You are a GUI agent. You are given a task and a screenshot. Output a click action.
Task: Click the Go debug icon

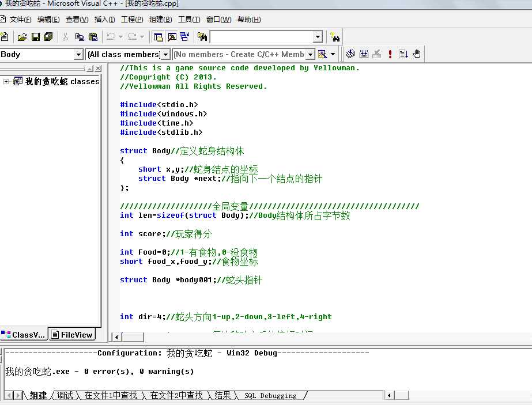(x=403, y=54)
